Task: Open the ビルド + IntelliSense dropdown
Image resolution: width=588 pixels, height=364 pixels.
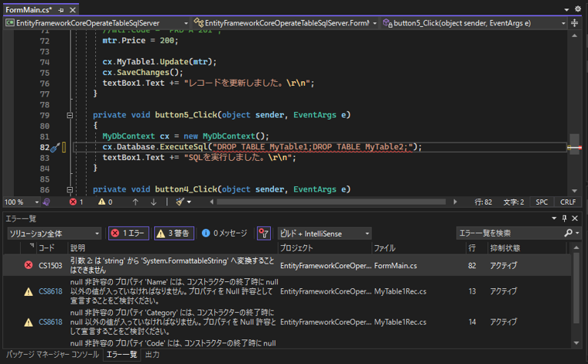Action: click(324, 233)
